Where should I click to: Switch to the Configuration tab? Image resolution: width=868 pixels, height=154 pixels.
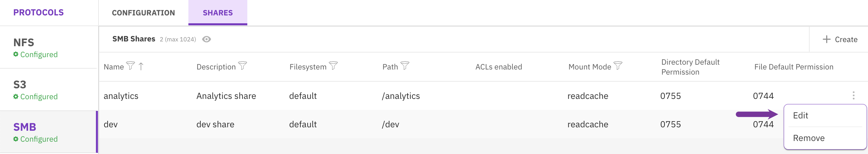coord(143,13)
